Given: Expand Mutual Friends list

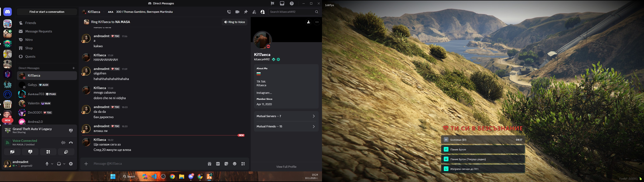Looking at the screenshot, I should click(x=286, y=126).
